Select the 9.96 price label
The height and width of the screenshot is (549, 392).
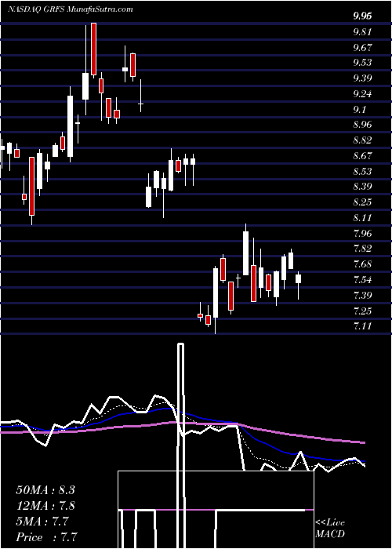(362, 16)
